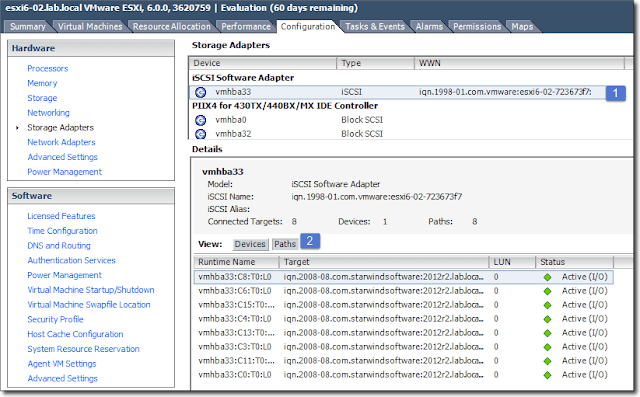640x397 pixels.
Task: Click green status diamond for vmhba33:C6:T0:L0
Action: tap(547, 291)
